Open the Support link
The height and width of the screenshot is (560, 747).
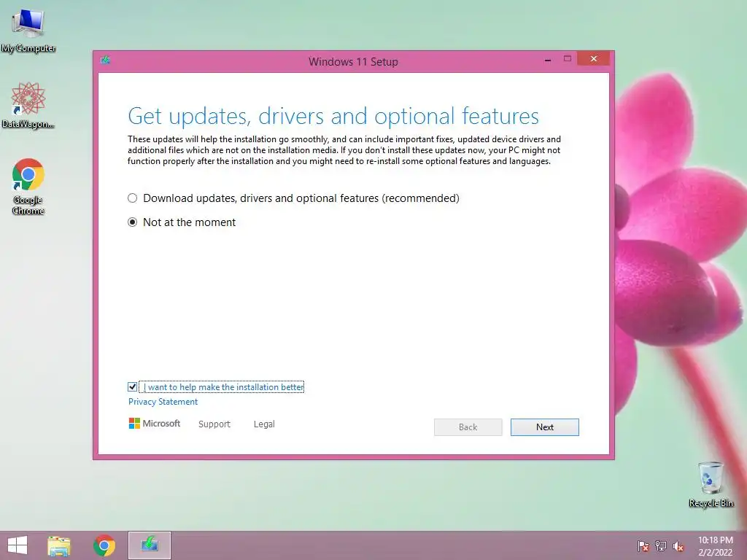pyautogui.click(x=214, y=424)
